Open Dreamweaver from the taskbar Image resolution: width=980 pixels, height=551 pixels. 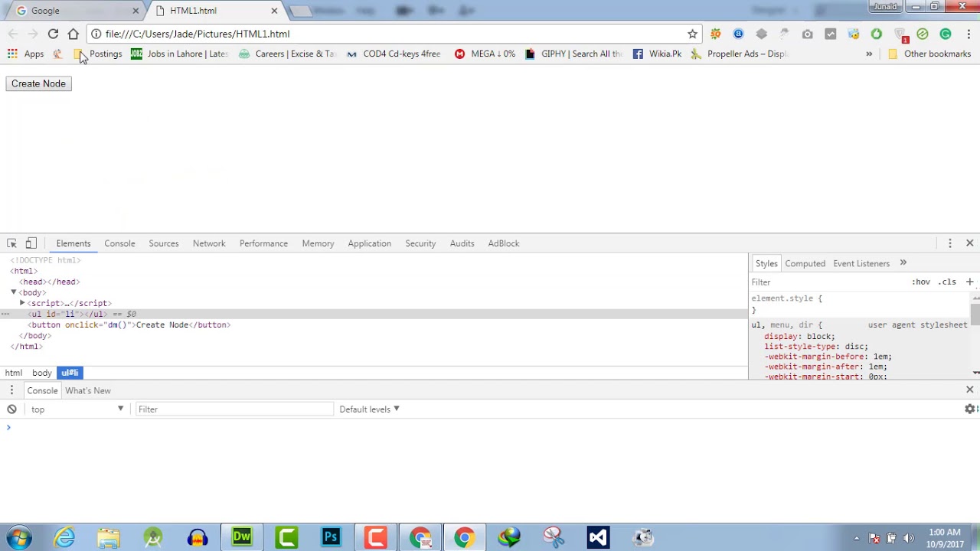(242, 537)
